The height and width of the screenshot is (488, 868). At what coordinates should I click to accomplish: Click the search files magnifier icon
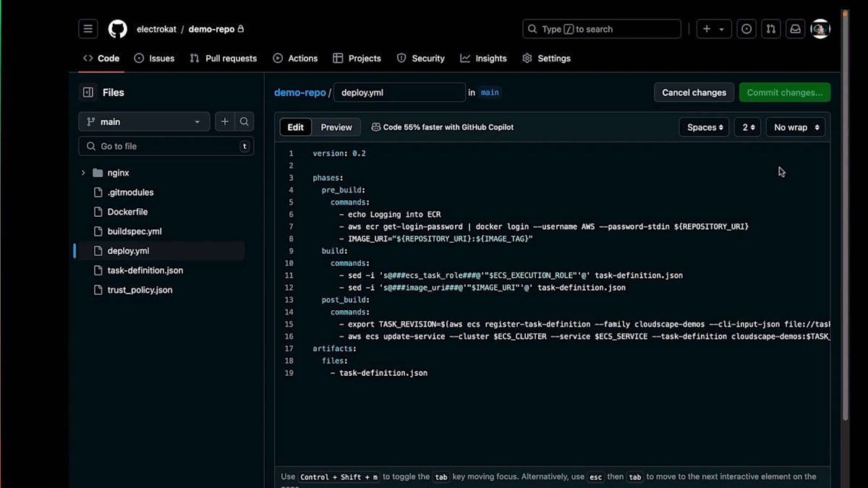pos(244,121)
